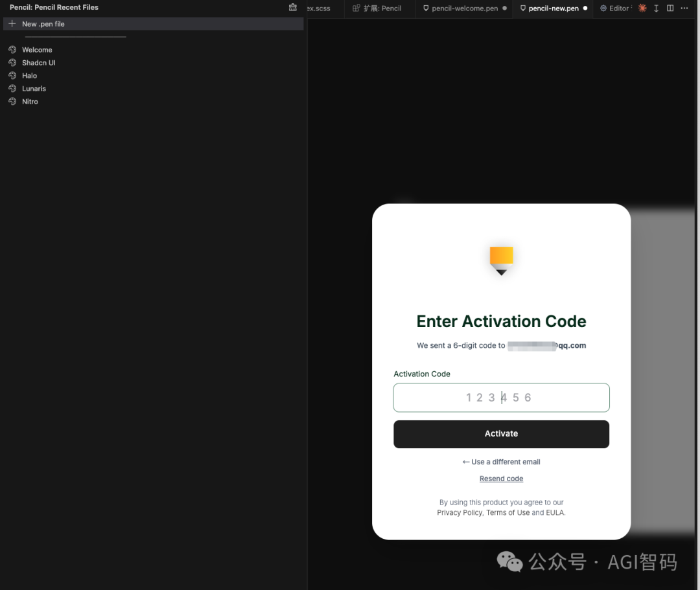Open the Shadcn UI file
Viewport: 700px width, 590px height.
(39, 63)
